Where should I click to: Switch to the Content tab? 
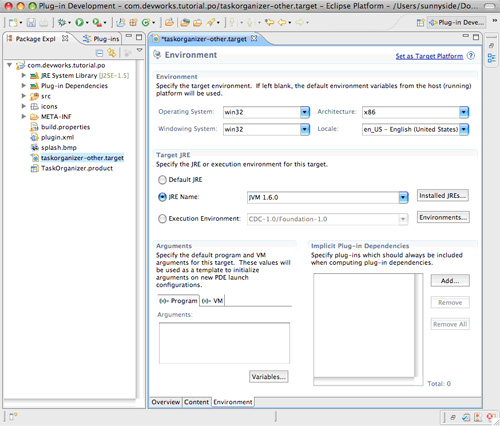coord(196,402)
